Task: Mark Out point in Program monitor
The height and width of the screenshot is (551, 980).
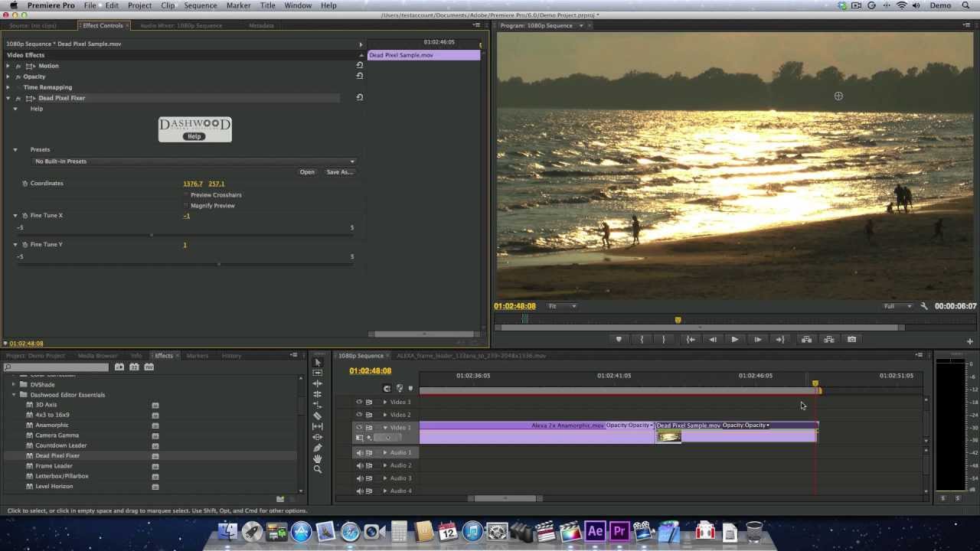Action: [x=664, y=340]
